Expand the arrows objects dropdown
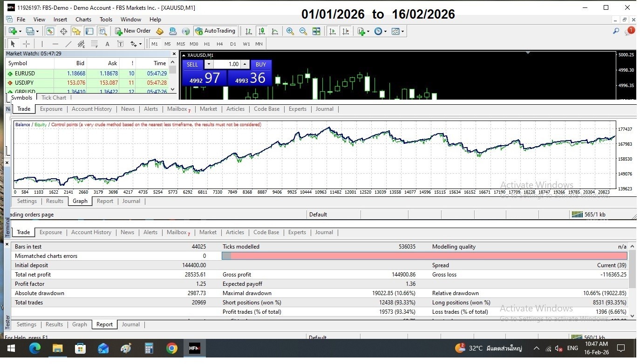Image resolution: width=640 pixels, height=364 pixels. (140, 44)
